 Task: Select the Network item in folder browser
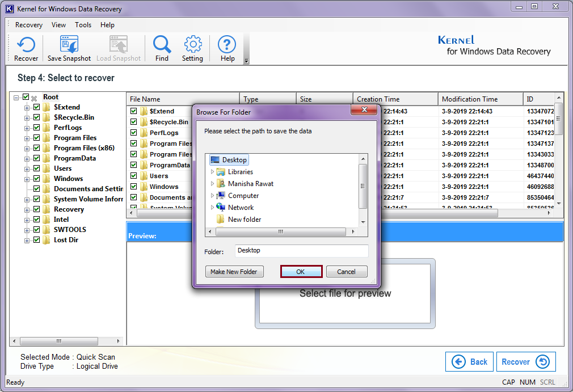[221, 208]
